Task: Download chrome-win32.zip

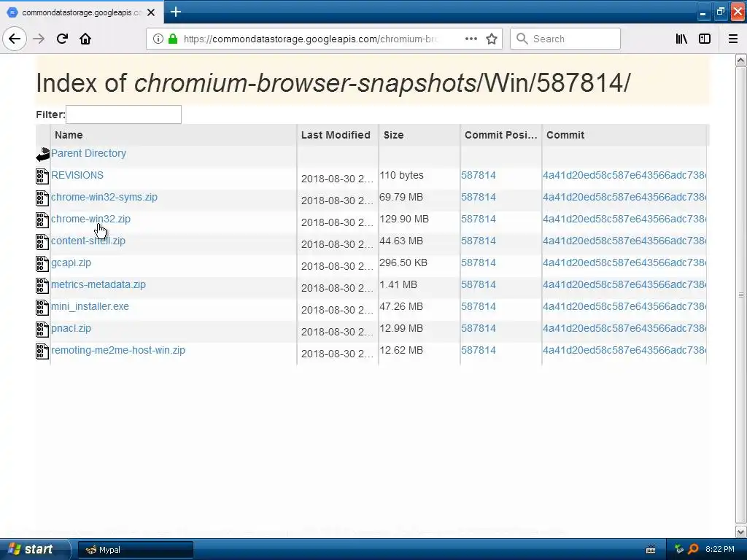Action: pyautogui.click(x=90, y=219)
